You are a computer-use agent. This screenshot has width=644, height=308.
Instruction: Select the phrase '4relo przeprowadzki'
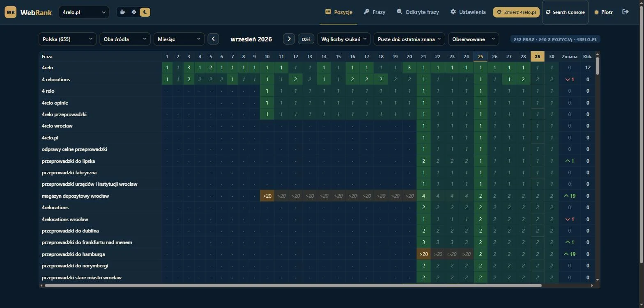click(x=64, y=114)
